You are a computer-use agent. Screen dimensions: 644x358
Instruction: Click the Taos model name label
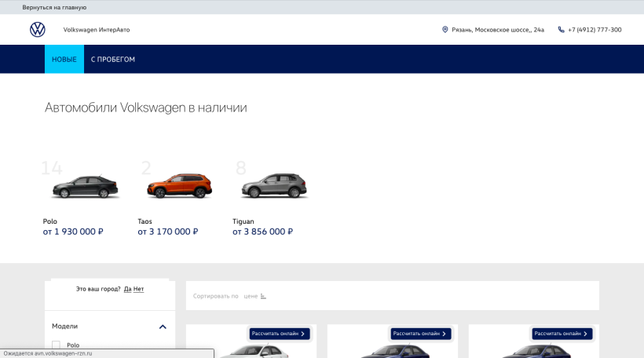tap(145, 221)
